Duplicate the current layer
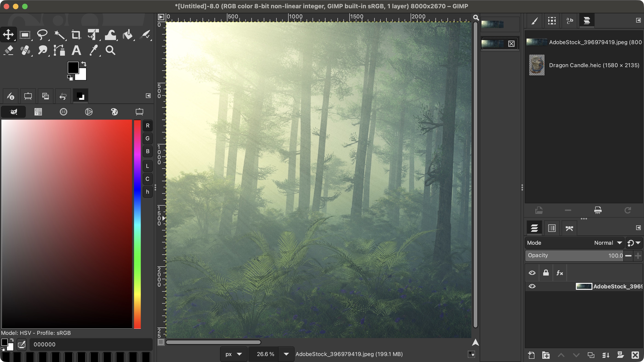 click(591, 355)
